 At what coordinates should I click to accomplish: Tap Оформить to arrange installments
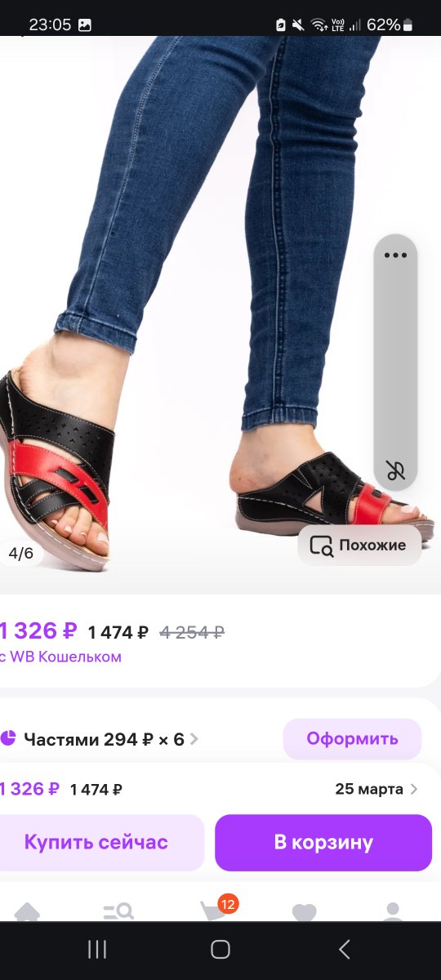click(352, 739)
